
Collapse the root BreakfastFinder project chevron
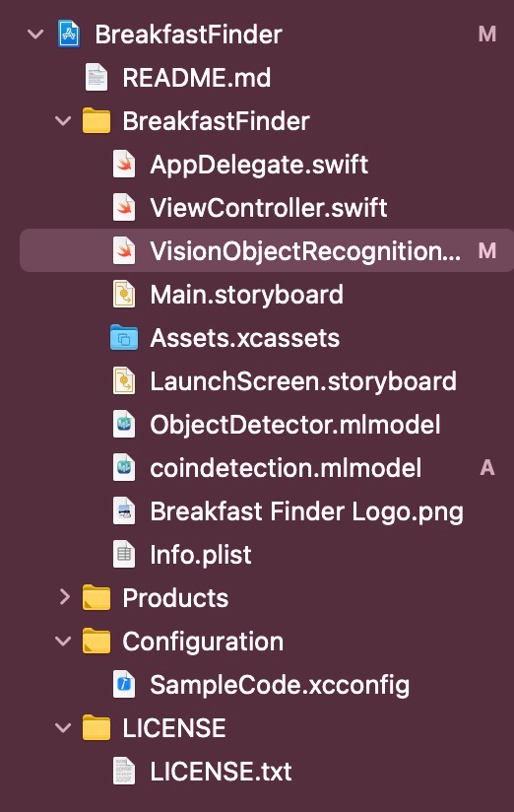pos(35,34)
